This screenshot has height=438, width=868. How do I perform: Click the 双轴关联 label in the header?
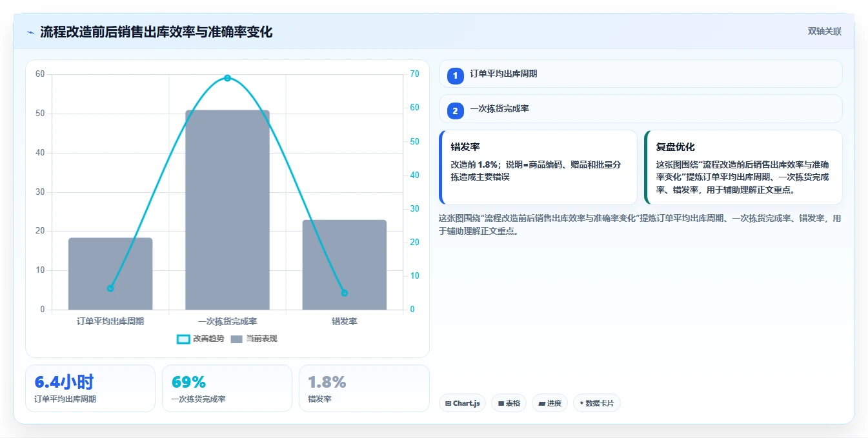pos(824,32)
